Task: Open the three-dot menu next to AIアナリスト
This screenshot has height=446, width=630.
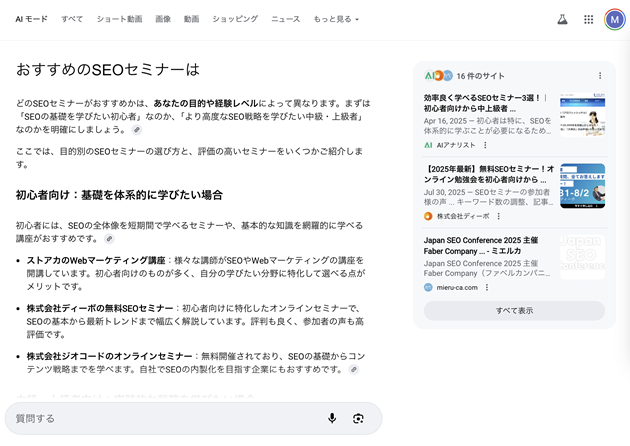Action: point(485,145)
